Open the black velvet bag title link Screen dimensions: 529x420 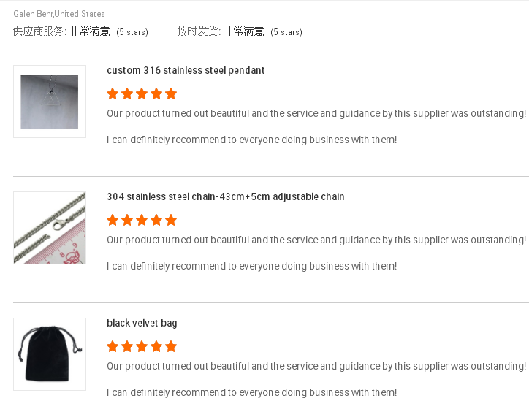(x=142, y=323)
